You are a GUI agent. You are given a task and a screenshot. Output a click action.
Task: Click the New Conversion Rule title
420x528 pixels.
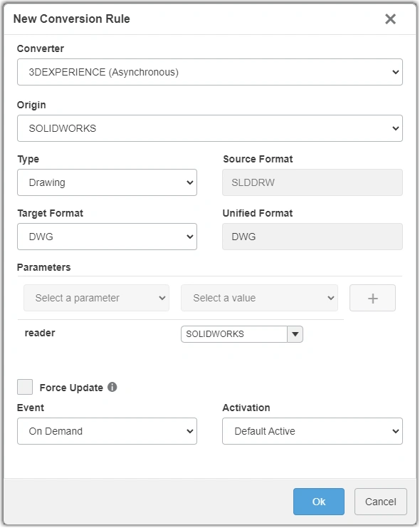71,19
